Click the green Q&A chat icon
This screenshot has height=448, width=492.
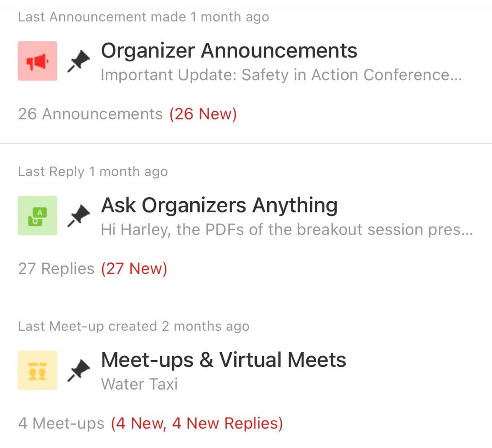click(37, 216)
